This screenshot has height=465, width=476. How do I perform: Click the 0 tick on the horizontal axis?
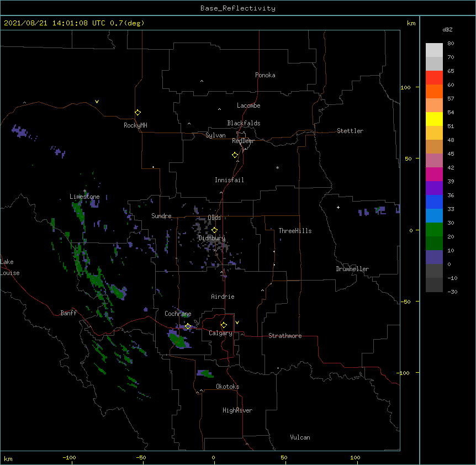coord(213,457)
